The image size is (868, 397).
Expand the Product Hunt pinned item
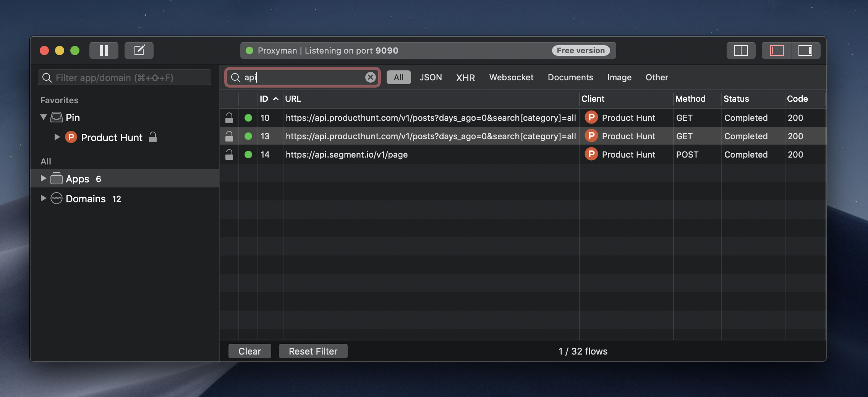point(57,137)
